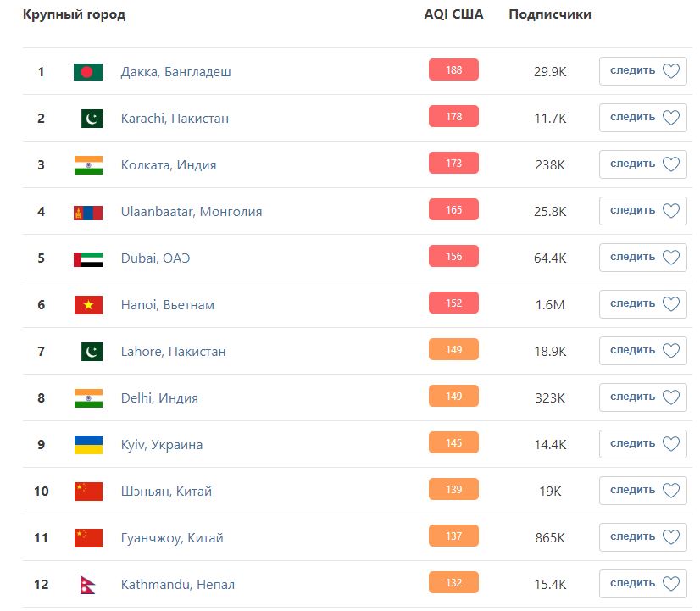Open Lahore, Пакистан city link
Image resolution: width=700 pixels, height=611 pixels.
click(173, 352)
